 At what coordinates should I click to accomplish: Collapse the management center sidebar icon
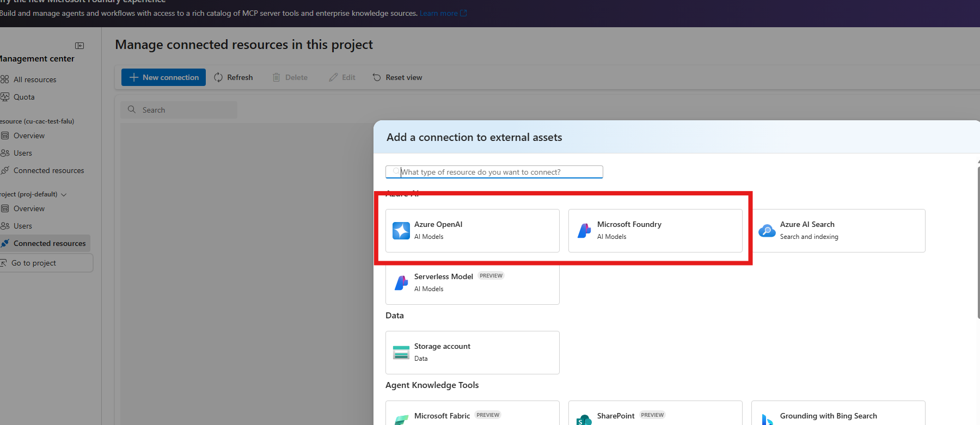click(x=79, y=46)
